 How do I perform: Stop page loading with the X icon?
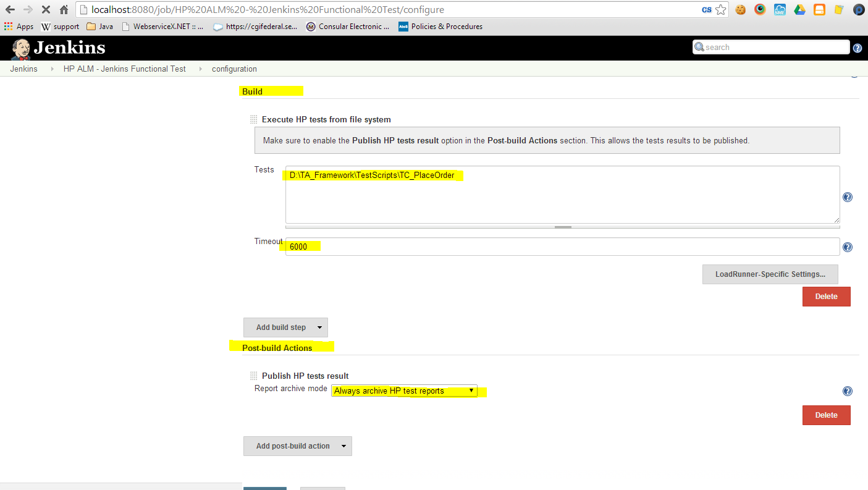point(46,10)
